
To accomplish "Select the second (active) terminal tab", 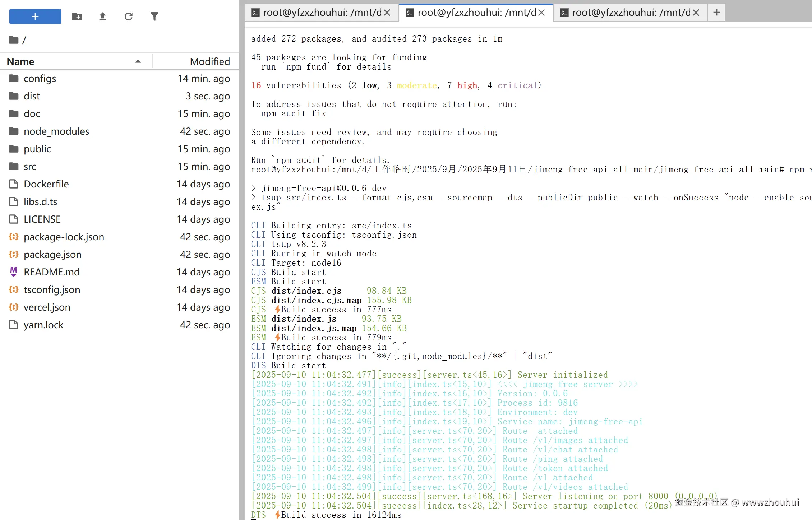I will coord(476,13).
